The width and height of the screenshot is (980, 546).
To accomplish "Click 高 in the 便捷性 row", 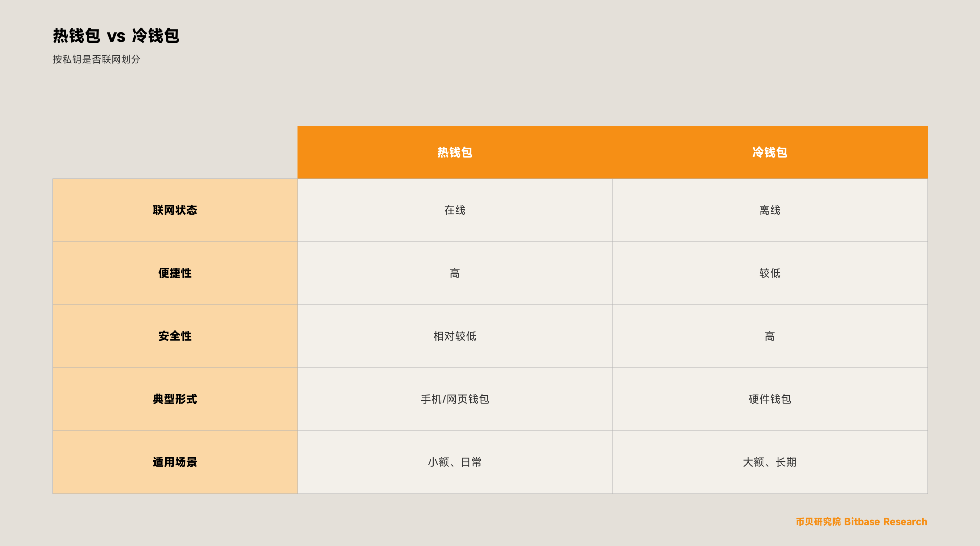I will coord(455,273).
